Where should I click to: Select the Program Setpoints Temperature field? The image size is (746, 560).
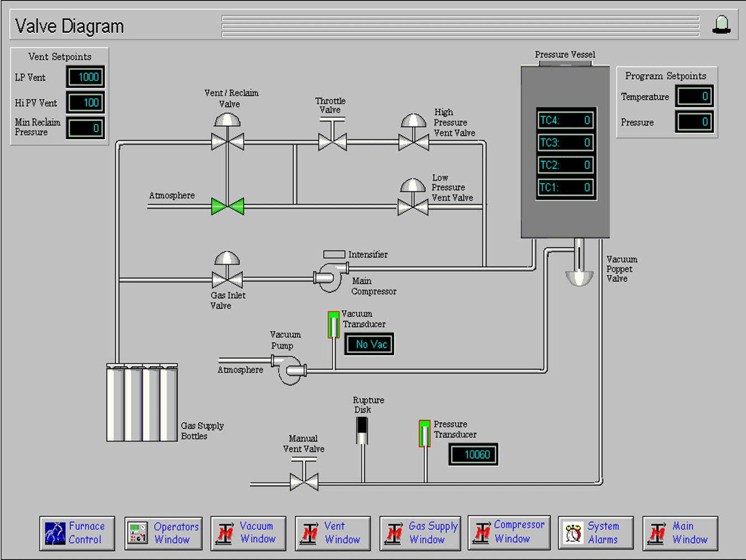[x=695, y=96]
